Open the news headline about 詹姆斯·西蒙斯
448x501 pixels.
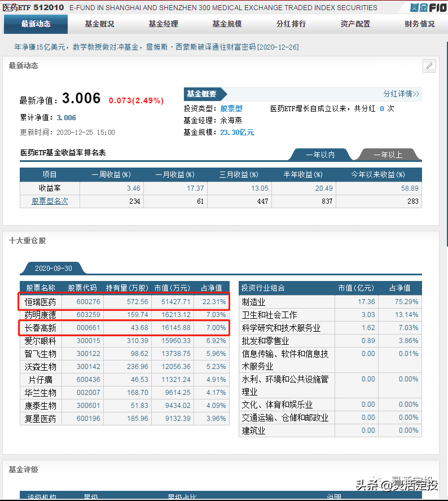157,47
